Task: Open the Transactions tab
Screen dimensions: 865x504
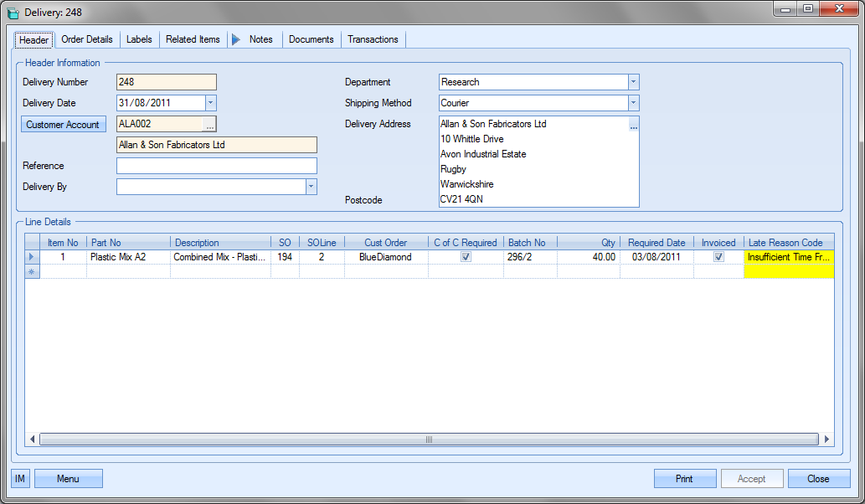Action: pos(373,39)
